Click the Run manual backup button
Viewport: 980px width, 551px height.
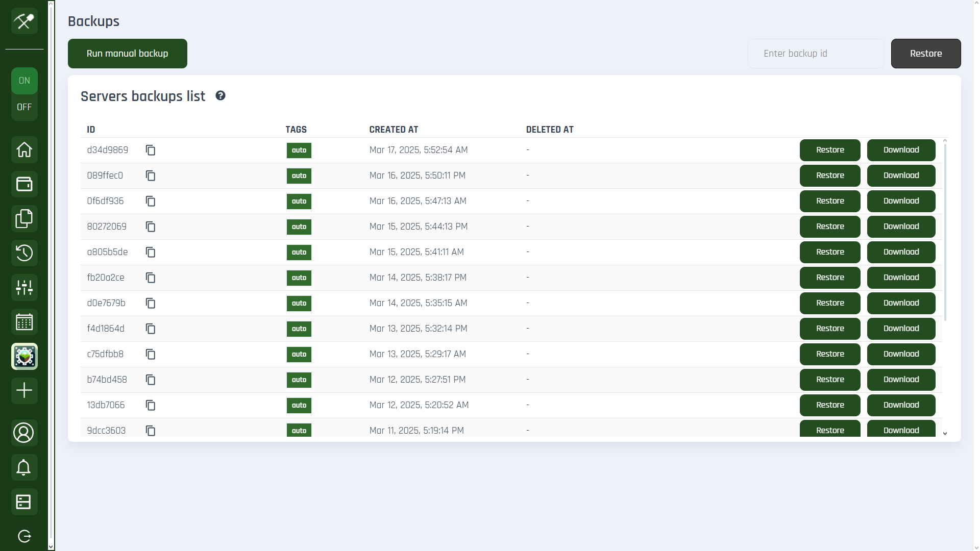[127, 54]
